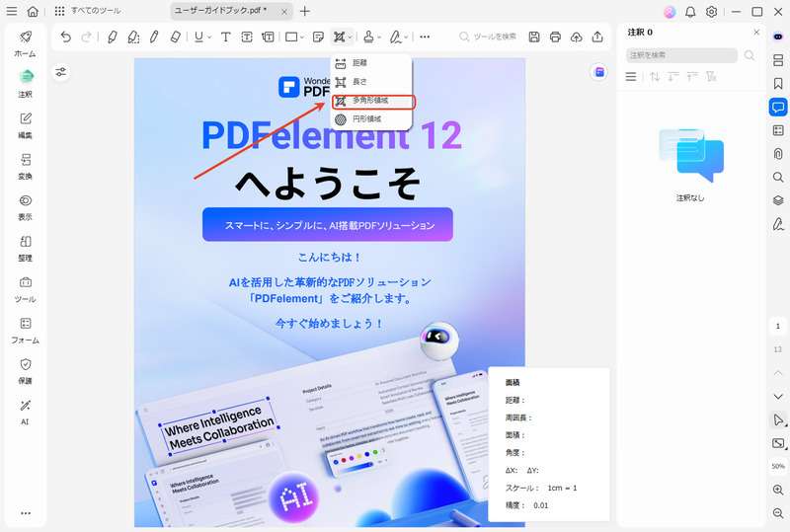The image size is (790, 532).
Task: Choose 距離 from the measure menu
Action: tap(371, 63)
